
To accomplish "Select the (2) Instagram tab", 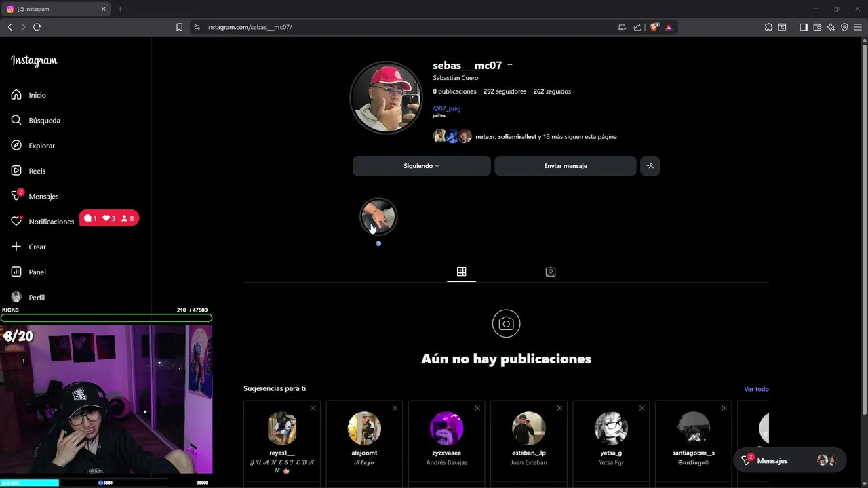I will click(56, 9).
